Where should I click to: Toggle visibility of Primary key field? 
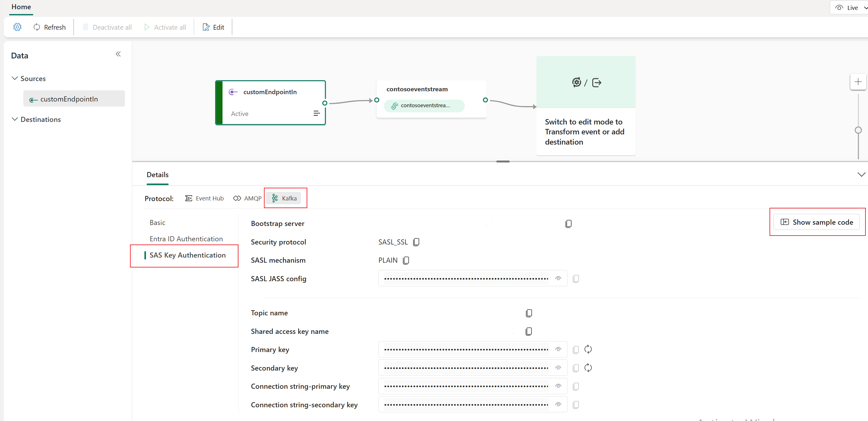pos(558,349)
